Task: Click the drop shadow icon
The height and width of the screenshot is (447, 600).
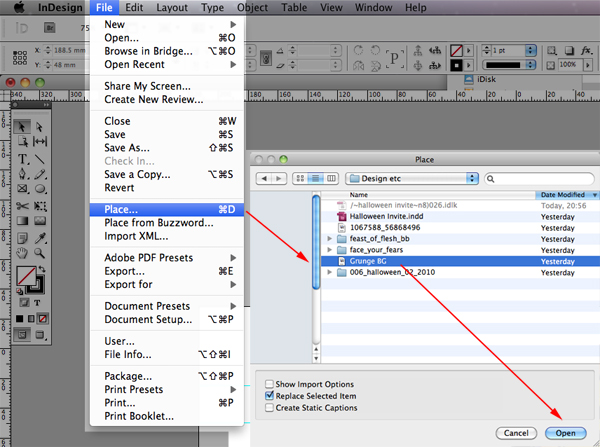Action: coord(569,51)
